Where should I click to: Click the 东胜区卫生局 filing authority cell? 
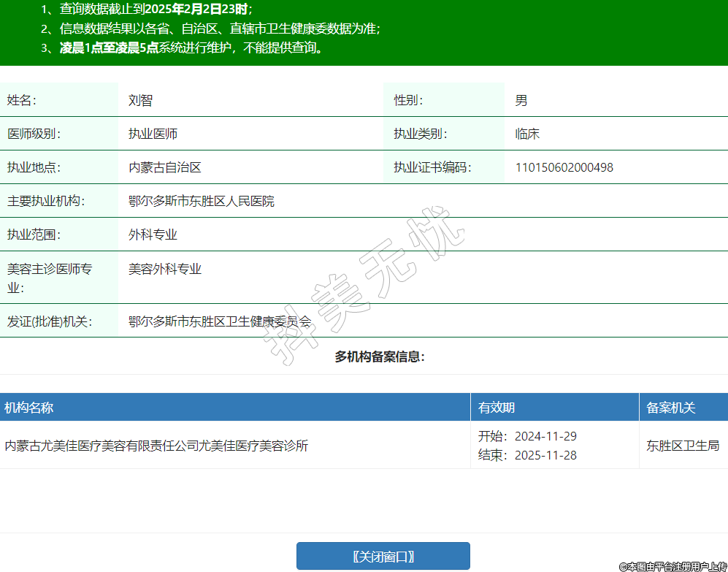coord(682,445)
